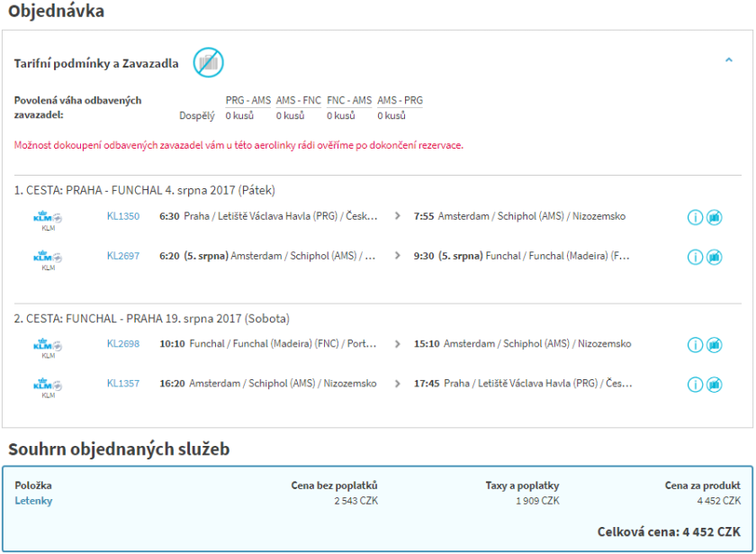Collapse the Tarifní podmínky a Zavazadla section
Image resolution: width=756 pixels, height=554 pixels.
[x=728, y=60]
